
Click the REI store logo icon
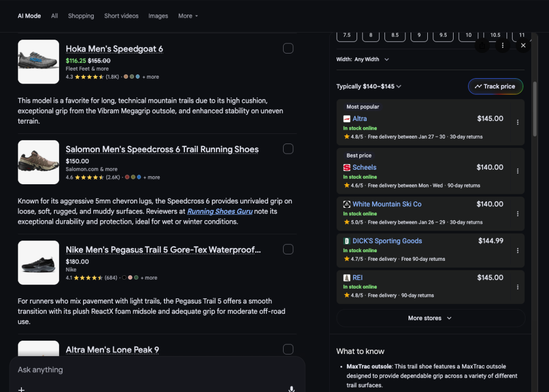[347, 277]
